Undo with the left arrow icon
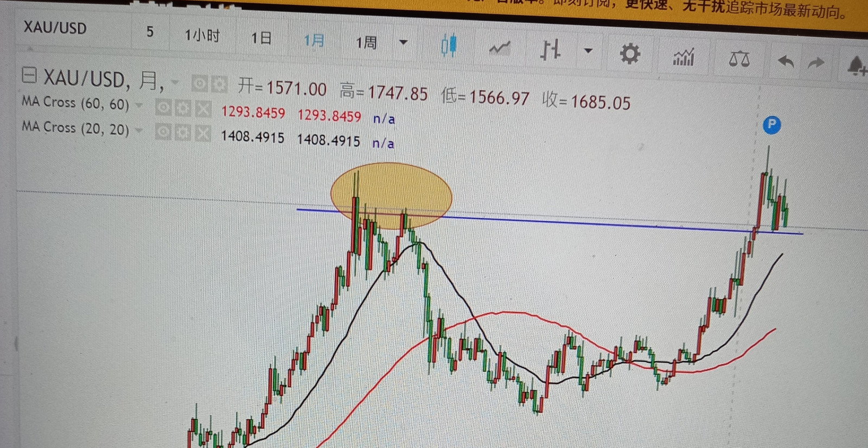The image size is (868, 448). 786,61
